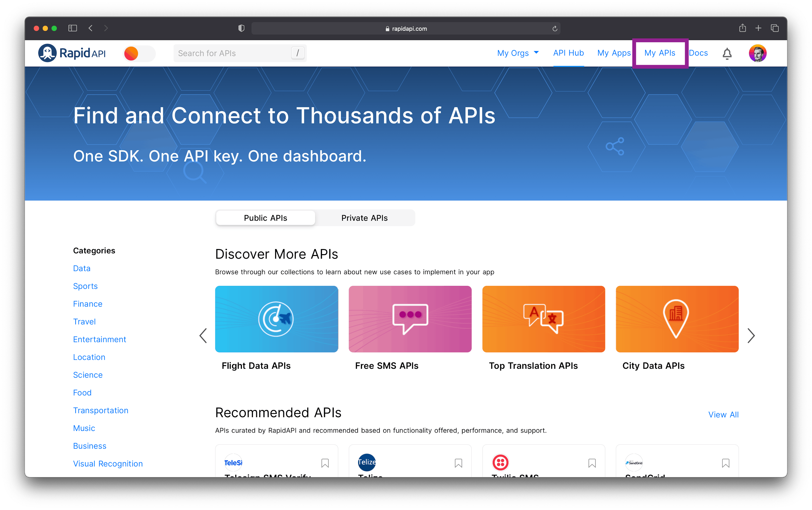Open the Transportation category
812x510 pixels.
(x=101, y=410)
